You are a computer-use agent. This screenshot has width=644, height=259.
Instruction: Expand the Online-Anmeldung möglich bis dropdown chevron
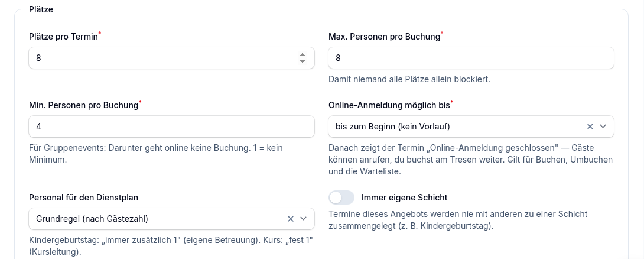(x=603, y=127)
